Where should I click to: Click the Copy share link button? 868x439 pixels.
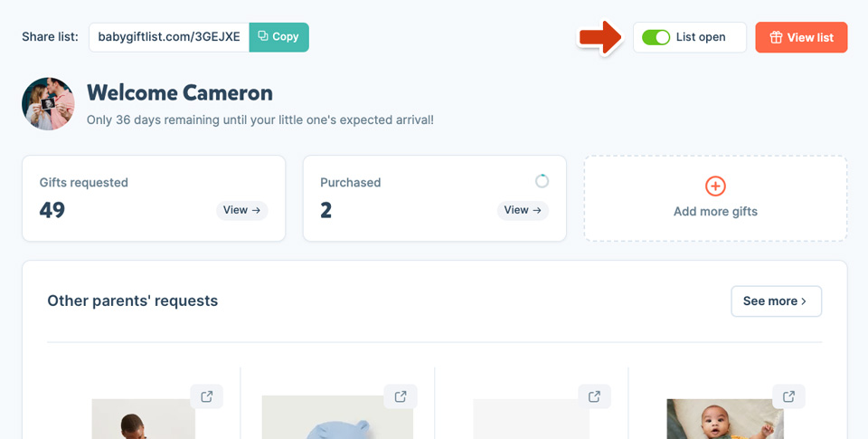tap(279, 36)
